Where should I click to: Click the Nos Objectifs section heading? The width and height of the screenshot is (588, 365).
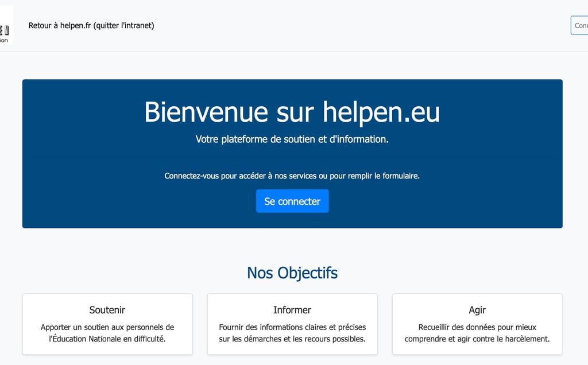[292, 273]
